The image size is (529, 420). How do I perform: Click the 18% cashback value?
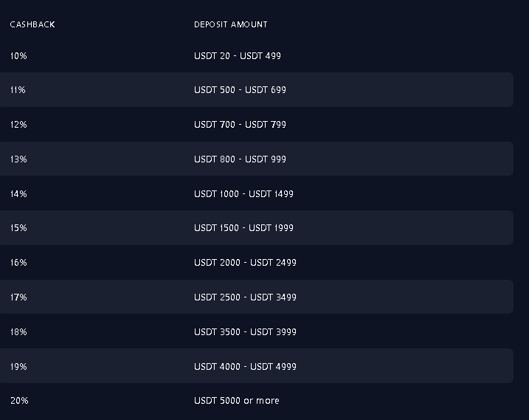point(18,332)
